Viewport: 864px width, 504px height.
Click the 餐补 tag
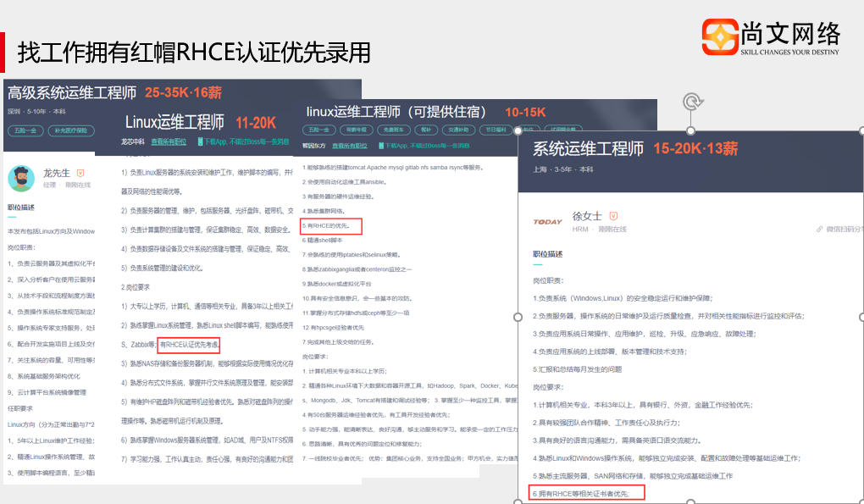[426, 130]
